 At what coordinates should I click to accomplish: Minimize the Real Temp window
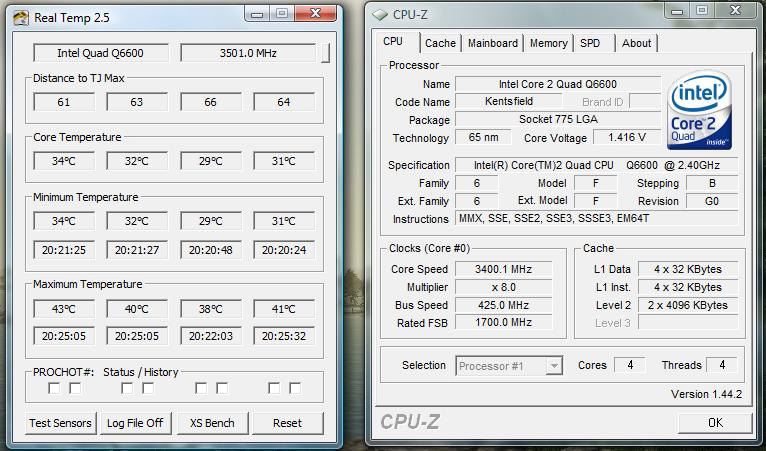pos(257,14)
